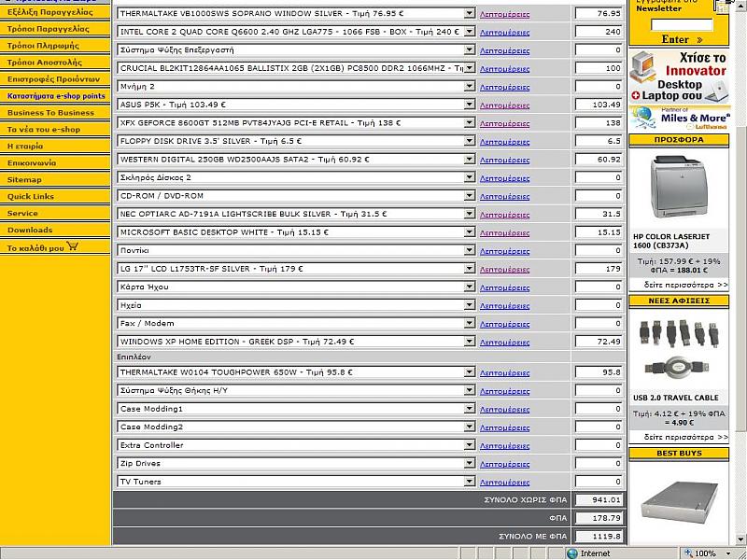Viewport: 747px width, 560px height.
Task: Open the Κάρτα Ήχου sound card dropdown
Action: pos(470,287)
